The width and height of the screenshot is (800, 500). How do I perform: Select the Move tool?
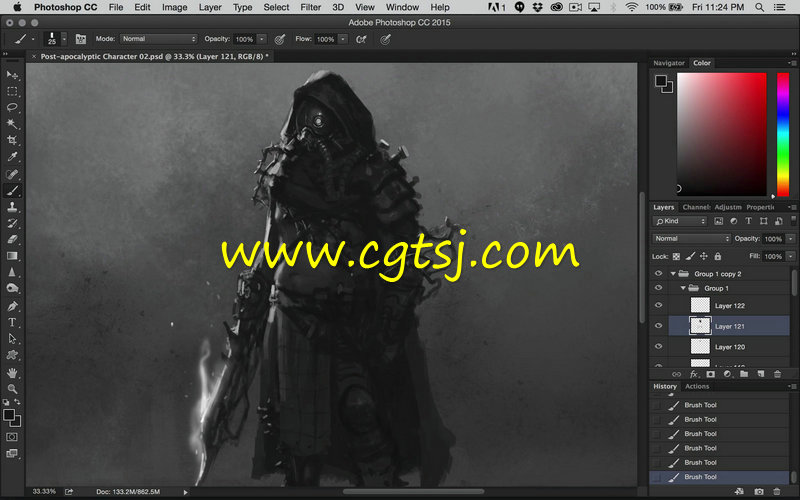coord(12,76)
